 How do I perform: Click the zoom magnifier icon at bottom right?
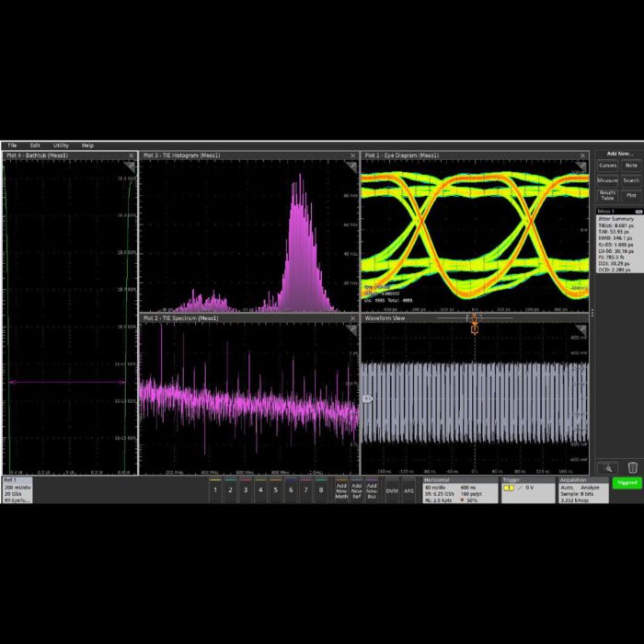(x=606, y=467)
